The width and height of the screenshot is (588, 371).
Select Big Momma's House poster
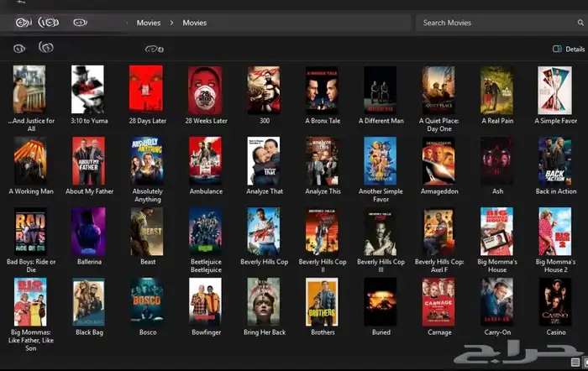pos(497,231)
